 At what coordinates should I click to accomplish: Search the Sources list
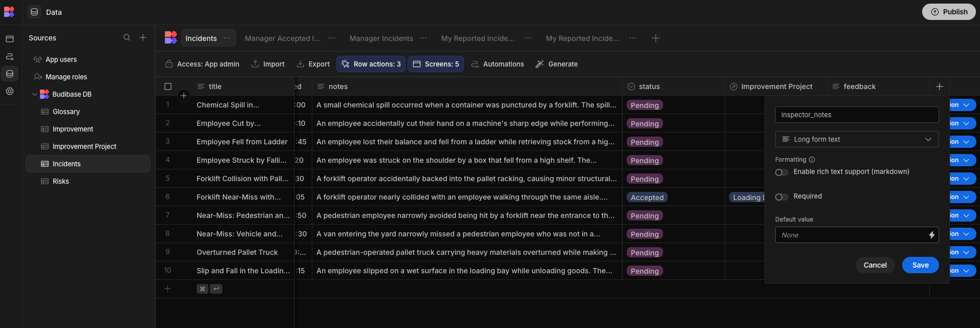(x=127, y=37)
